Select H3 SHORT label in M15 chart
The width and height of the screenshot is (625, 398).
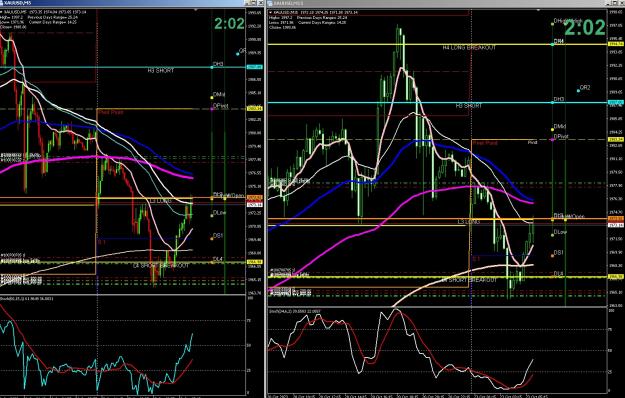tap(469, 106)
